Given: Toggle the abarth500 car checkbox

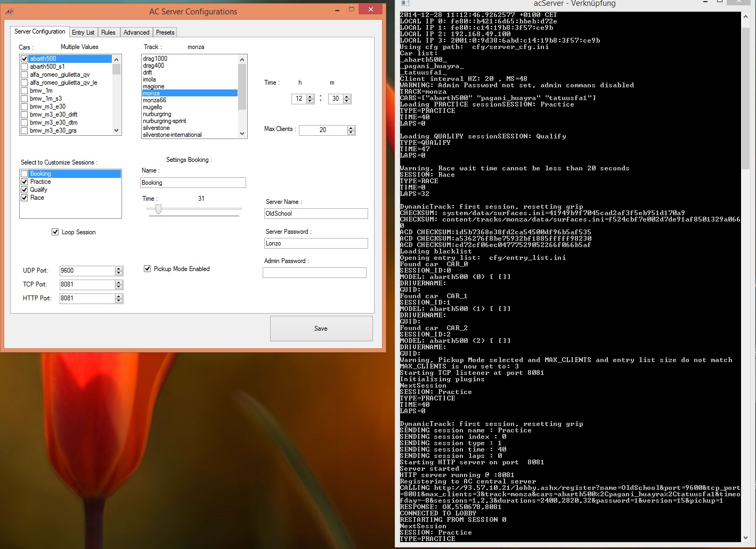Looking at the screenshot, I should pyautogui.click(x=24, y=59).
